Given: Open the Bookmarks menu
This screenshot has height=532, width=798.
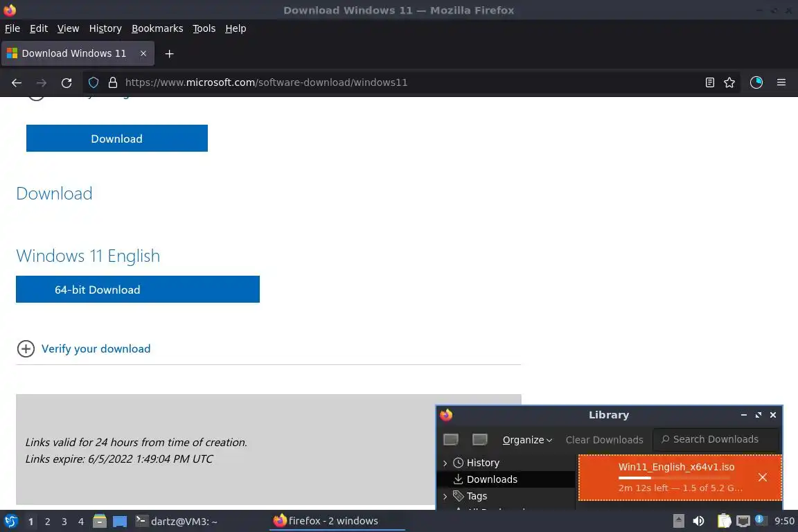Looking at the screenshot, I should [157, 28].
